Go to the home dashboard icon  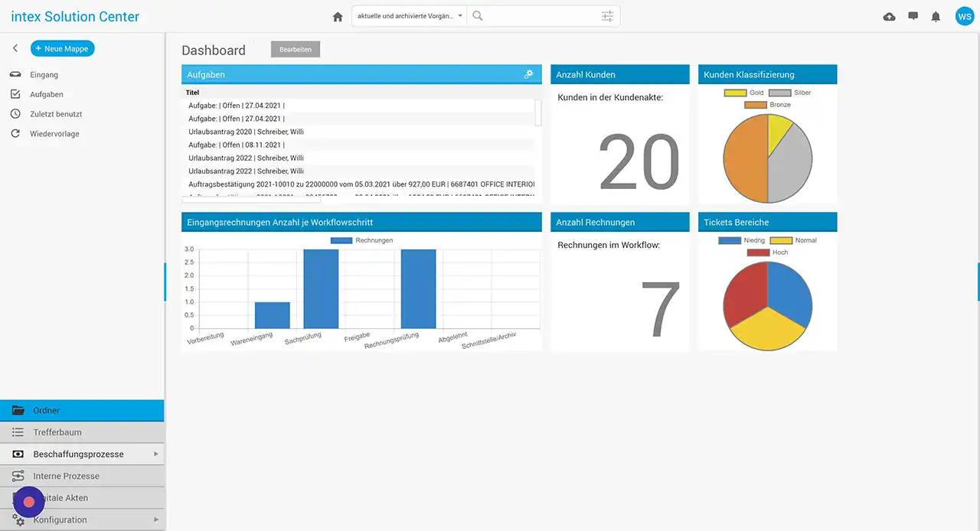(338, 17)
